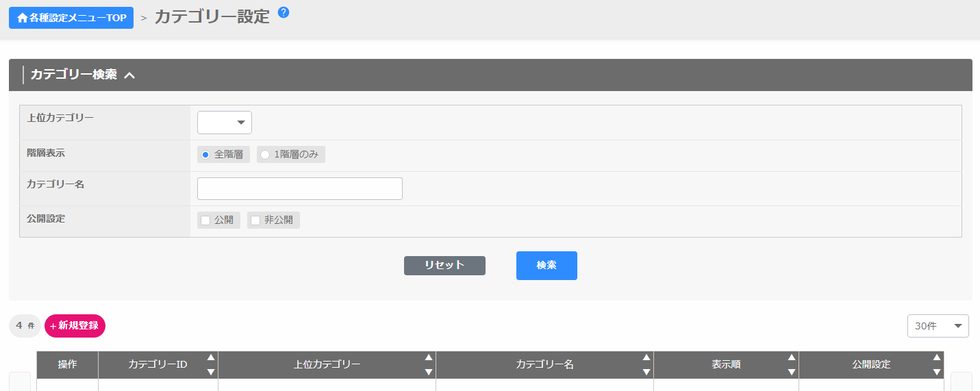Focus the カテゴリー名 text field
Image resolution: width=980 pixels, height=391 pixels.
(x=299, y=189)
